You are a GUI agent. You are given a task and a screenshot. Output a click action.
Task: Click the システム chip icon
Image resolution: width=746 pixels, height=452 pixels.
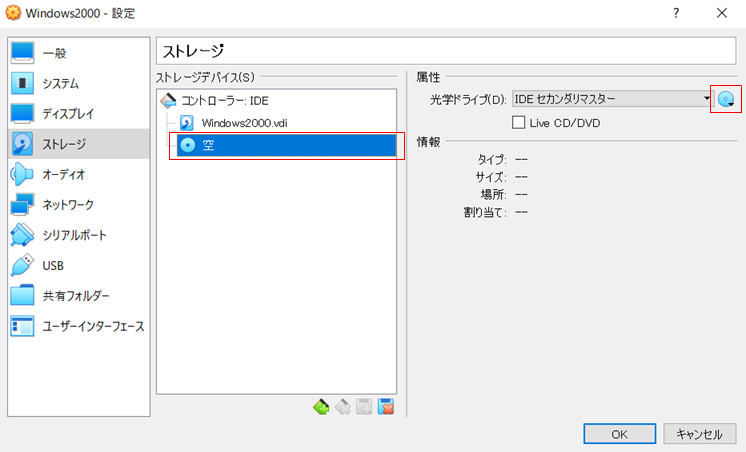point(22,83)
